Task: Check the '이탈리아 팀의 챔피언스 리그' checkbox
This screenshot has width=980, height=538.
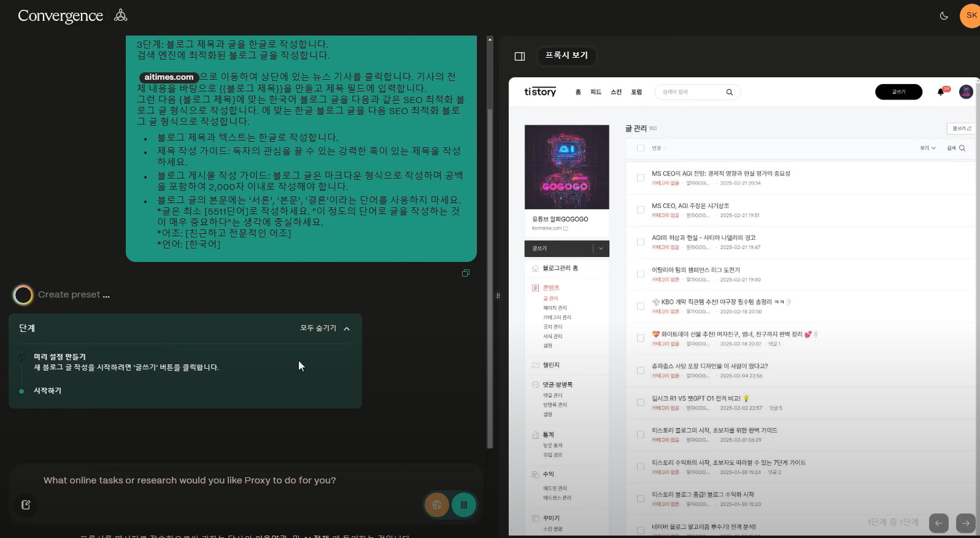Action: pos(641,274)
